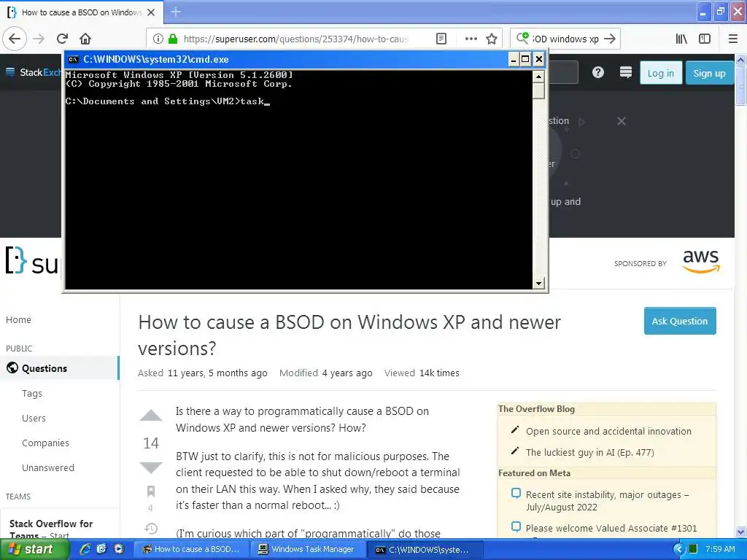Click the Stack Exchange logo menu
Image resolution: width=747 pixels, height=560 pixels.
[34, 72]
